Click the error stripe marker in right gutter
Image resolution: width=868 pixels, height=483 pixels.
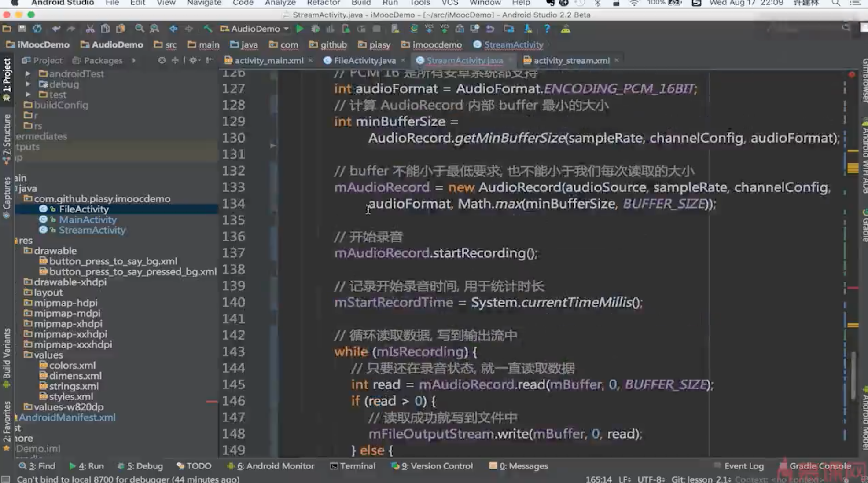851,75
